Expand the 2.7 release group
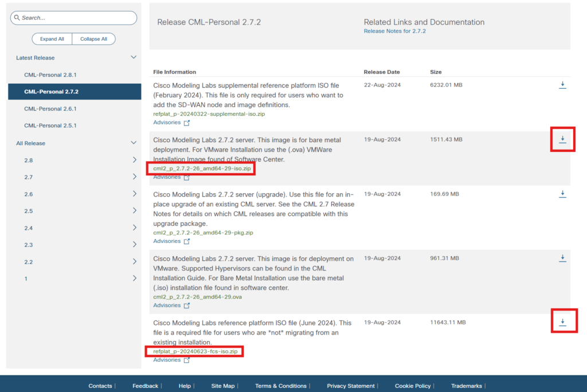This screenshot has height=392, width=587. click(134, 177)
